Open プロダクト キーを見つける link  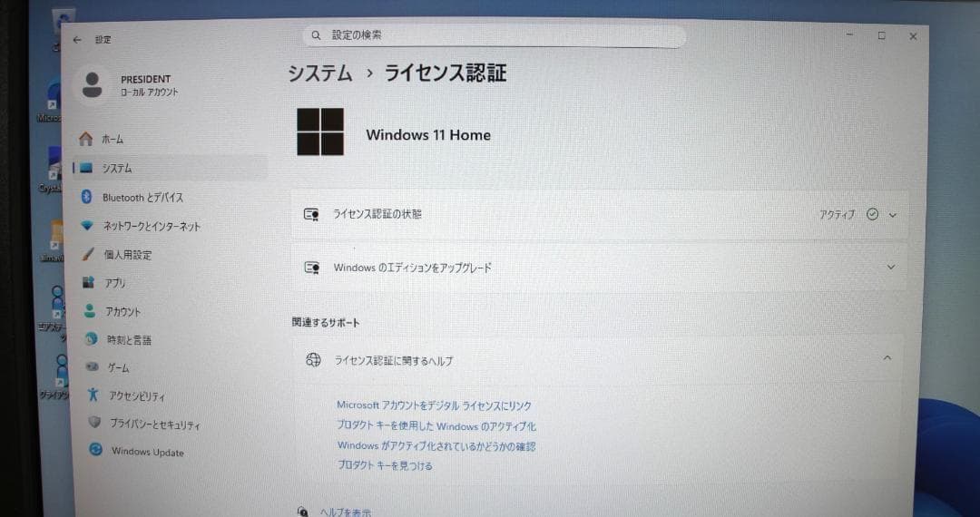click(x=385, y=466)
